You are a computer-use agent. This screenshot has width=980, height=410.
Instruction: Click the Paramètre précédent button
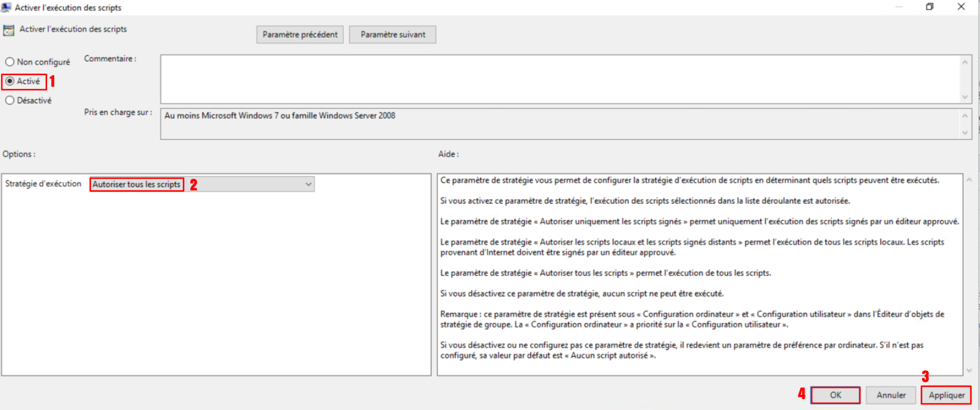(x=300, y=35)
